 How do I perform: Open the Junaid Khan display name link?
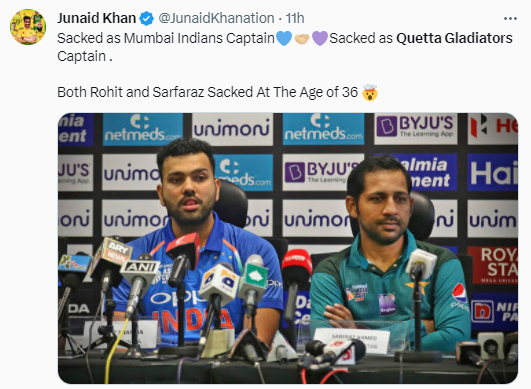coord(97,18)
